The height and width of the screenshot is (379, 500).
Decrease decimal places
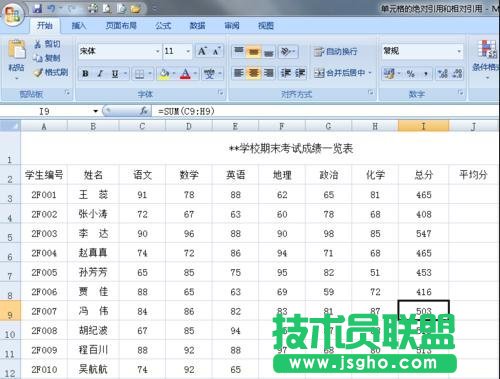tap(457, 74)
